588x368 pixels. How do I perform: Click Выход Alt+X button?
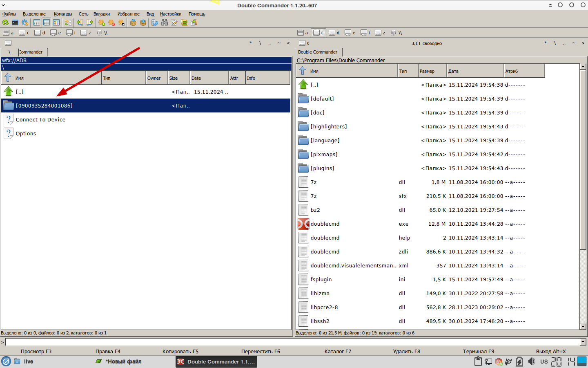(551, 351)
